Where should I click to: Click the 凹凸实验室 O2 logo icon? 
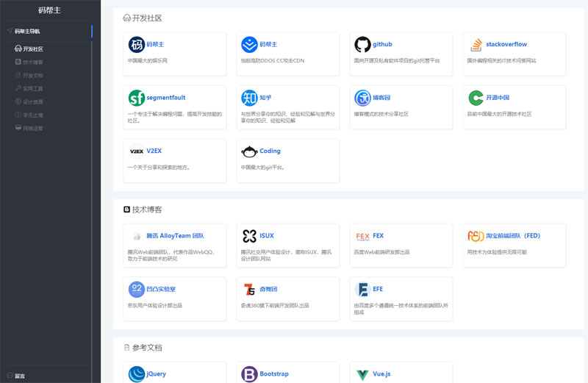[x=137, y=289]
